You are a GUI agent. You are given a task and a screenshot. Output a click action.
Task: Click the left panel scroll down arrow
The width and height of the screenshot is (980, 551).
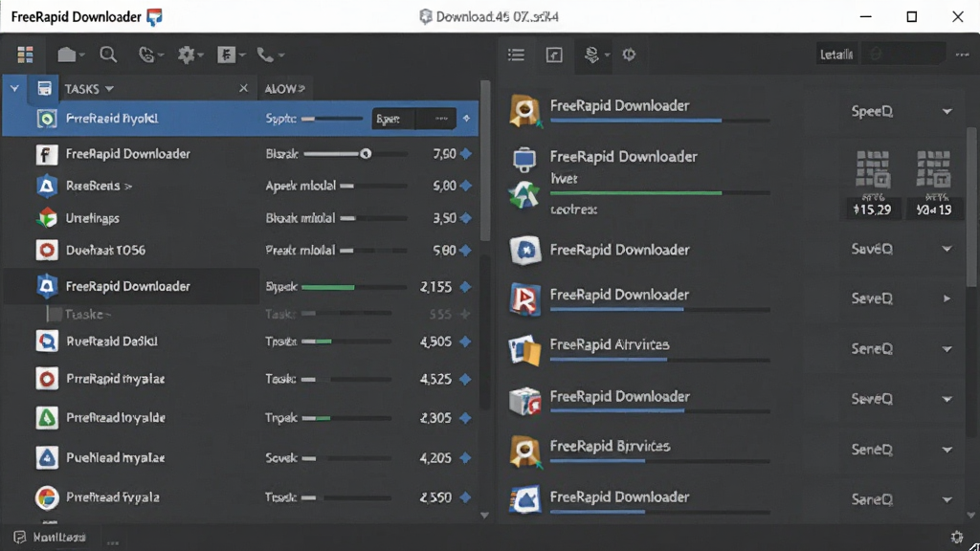pos(484,516)
